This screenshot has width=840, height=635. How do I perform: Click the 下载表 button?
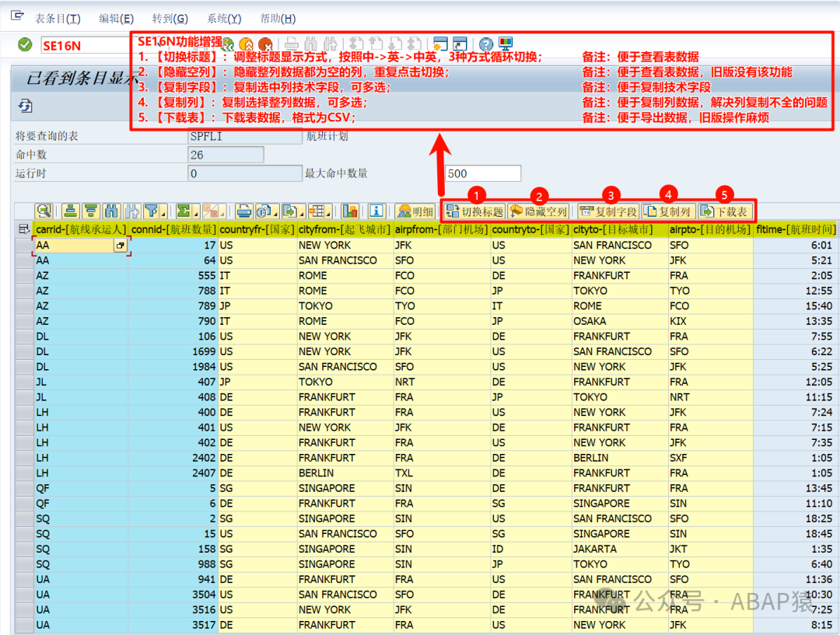coord(724,211)
